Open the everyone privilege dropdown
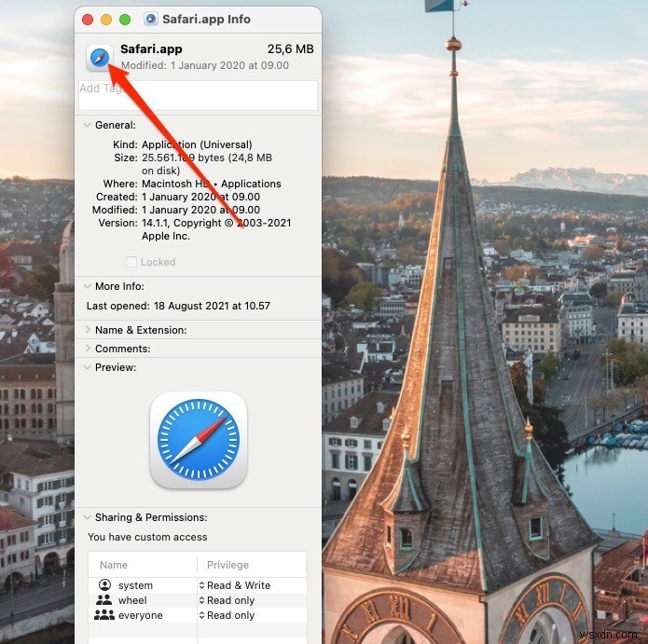This screenshot has width=648, height=644. point(227,615)
